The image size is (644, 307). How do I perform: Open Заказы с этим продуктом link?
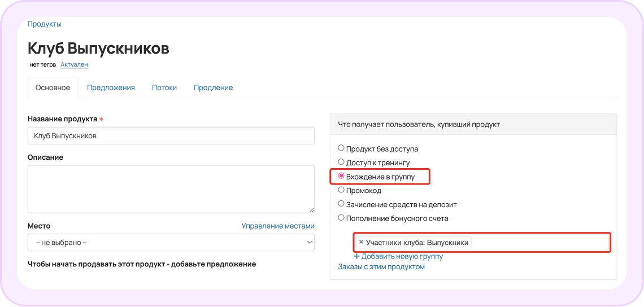pos(381,267)
